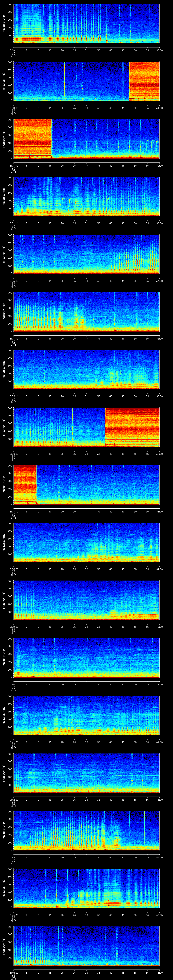
Task: Open the spectrogram panel starting at 8:33:00
Action: (x=86, y=254)
